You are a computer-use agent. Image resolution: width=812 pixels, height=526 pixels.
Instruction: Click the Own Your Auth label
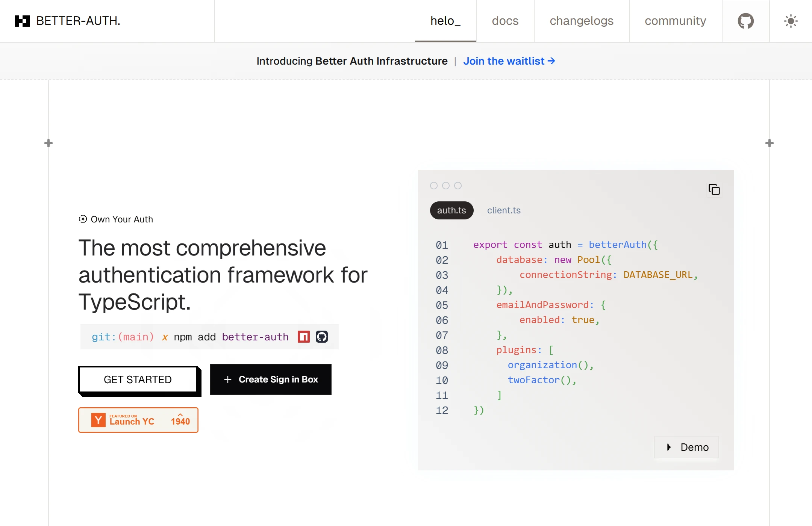(x=122, y=219)
